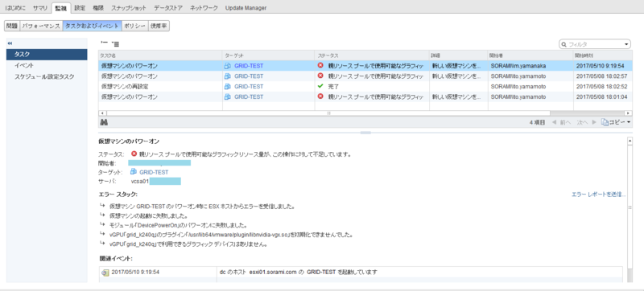Switch to the スナップショット tab

point(129,8)
